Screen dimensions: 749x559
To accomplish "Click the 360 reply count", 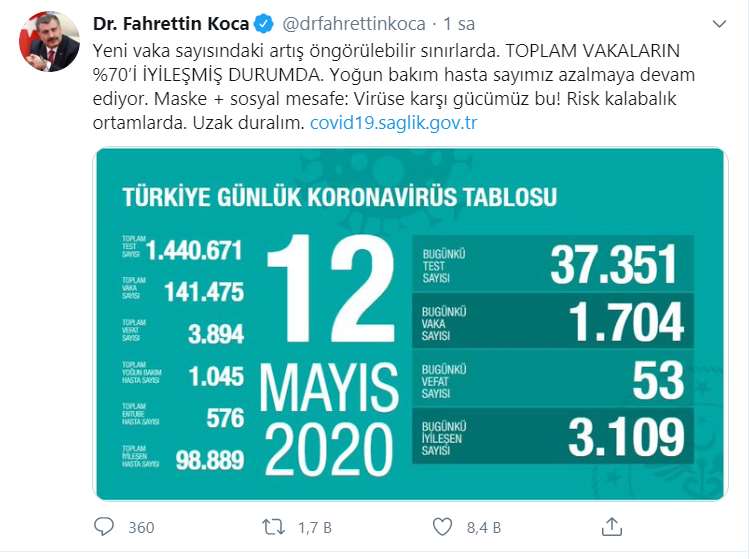I will [x=141, y=527].
